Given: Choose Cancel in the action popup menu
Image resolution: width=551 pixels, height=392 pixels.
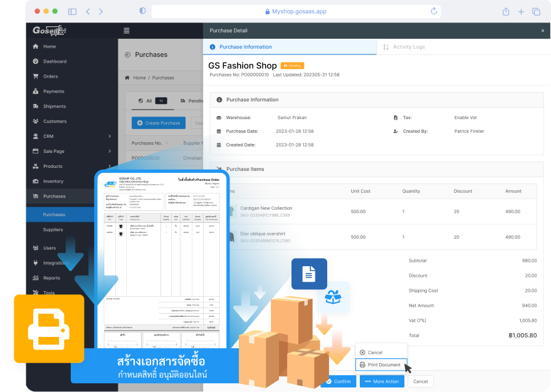Looking at the screenshot, I should [x=381, y=353].
